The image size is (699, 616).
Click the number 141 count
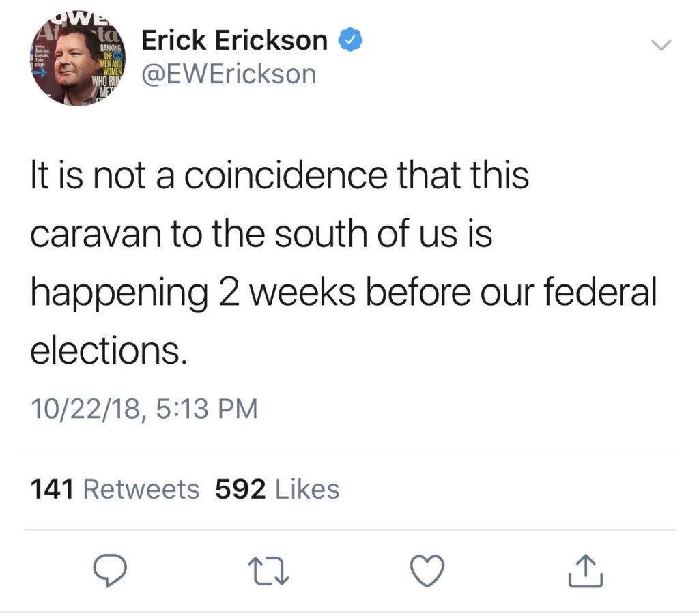tap(52, 489)
